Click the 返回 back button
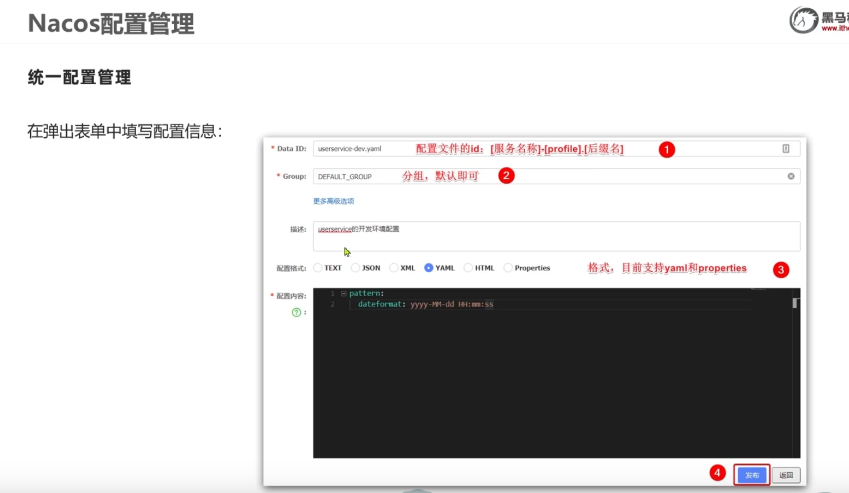The image size is (849, 493). coord(786,475)
